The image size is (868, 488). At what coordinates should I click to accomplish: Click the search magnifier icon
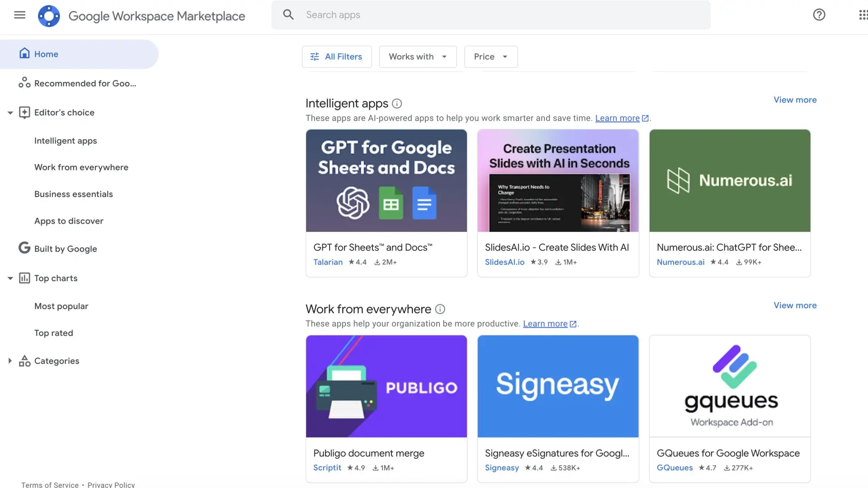pyautogui.click(x=288, y=15)
